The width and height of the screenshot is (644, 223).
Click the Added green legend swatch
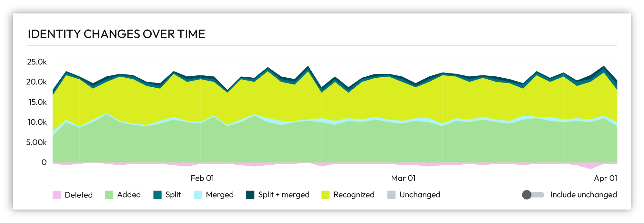pyautogui.click(x=109, y=195)
